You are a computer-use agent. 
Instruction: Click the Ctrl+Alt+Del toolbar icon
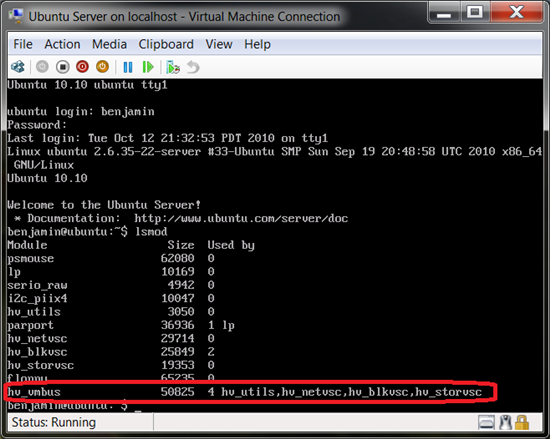[18, 67]
